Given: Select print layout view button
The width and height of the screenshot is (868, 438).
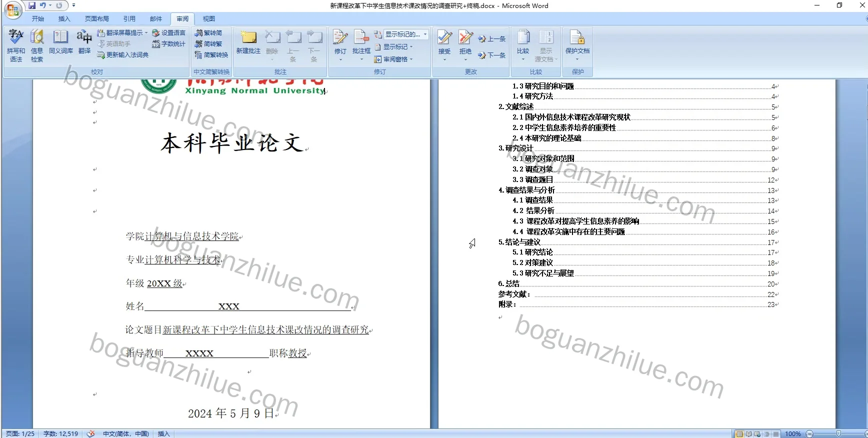Looking at the screenshot, I should (x=739, y=434).
